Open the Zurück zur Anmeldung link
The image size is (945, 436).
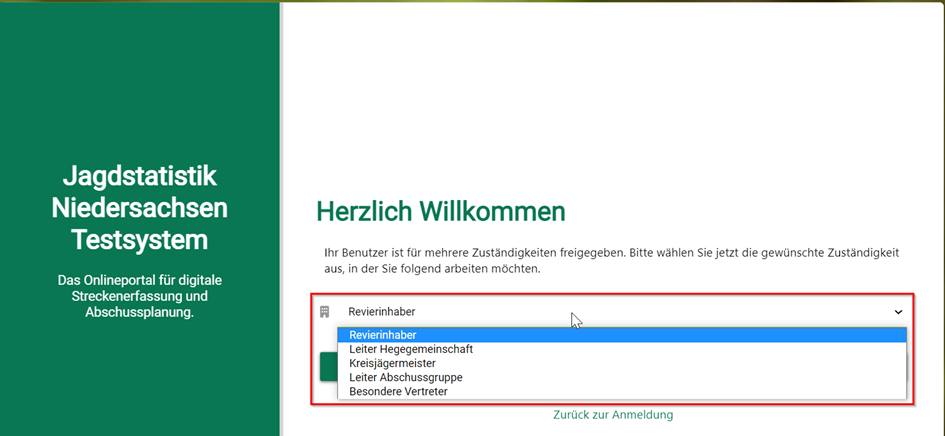coord(613,414)
